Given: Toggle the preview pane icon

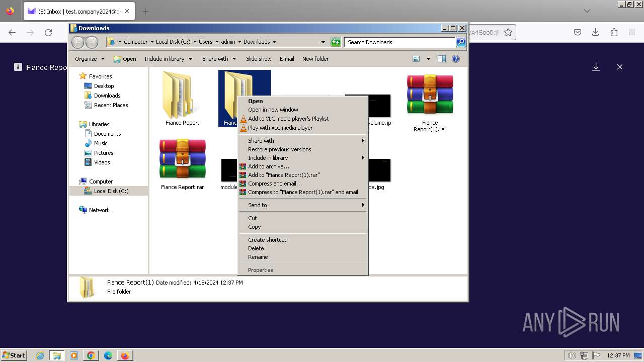Looking at the screenshot, I should 441,59.
